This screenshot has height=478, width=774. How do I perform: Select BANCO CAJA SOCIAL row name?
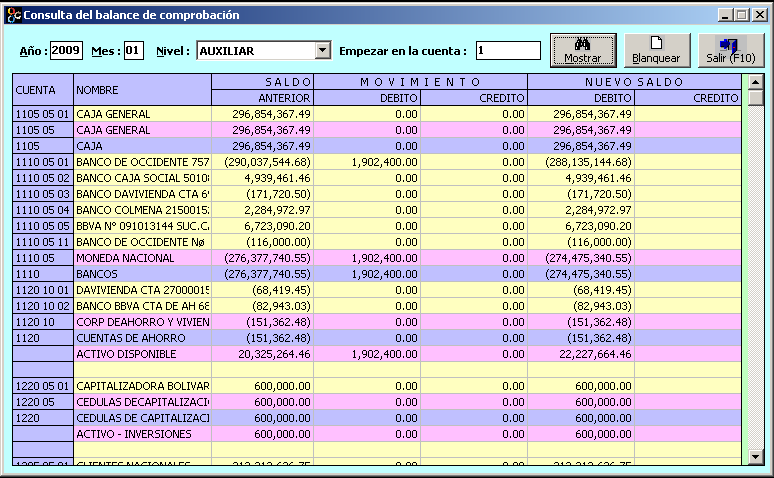(143, 178)
